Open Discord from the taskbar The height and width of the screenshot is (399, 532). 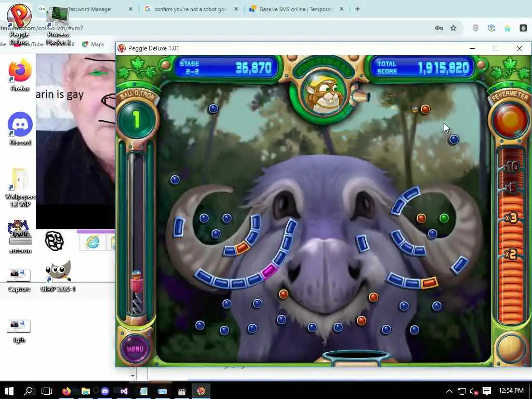pyautogui.click(x=105, y=391)
